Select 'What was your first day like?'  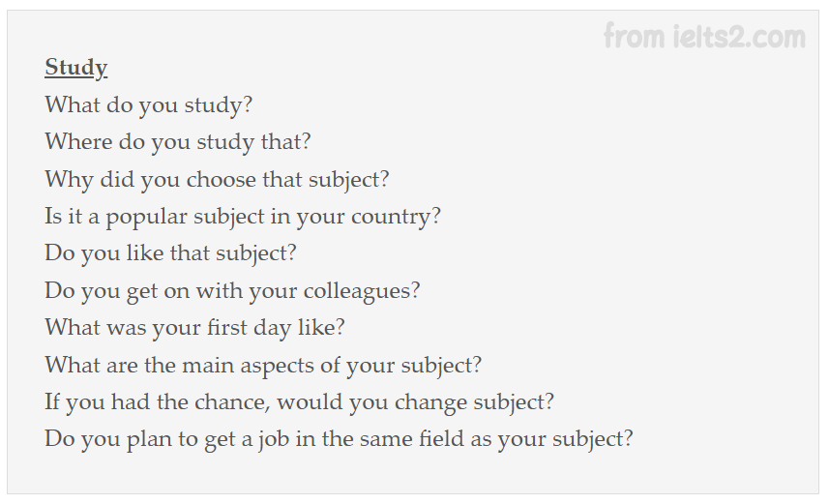[194, 328]
